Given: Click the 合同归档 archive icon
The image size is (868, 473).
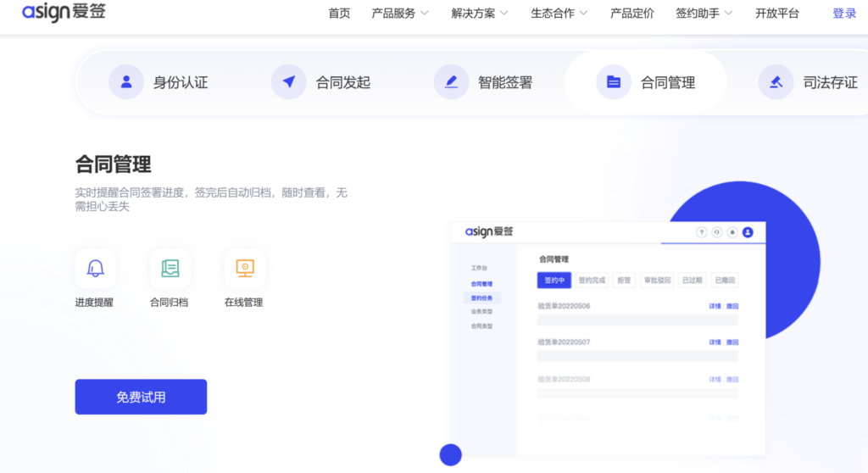Looking at the screenshot, I should coord(170,269).
